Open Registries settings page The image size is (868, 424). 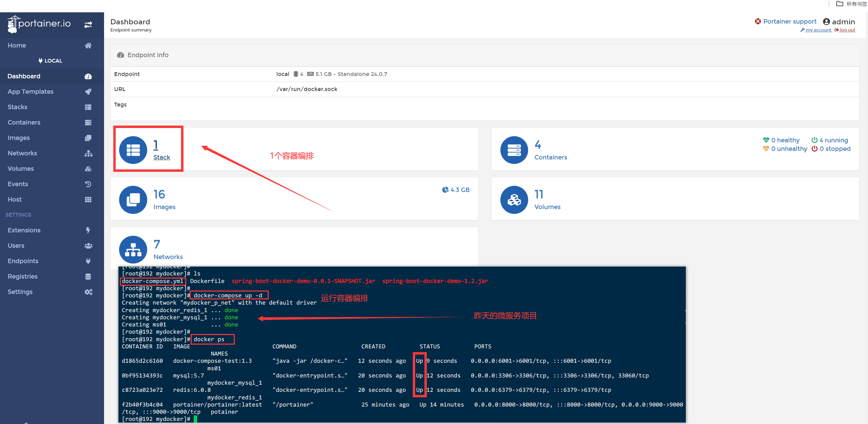(23, 276)
